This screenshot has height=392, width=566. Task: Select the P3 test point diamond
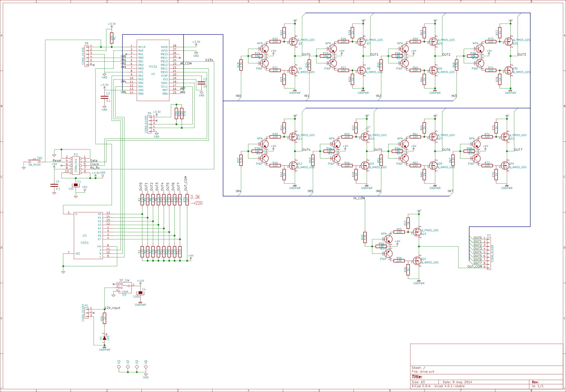pos(119,367)
